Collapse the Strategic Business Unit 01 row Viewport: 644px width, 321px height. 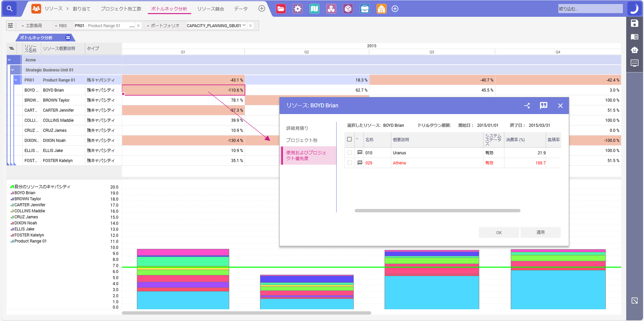click(x=13, y=70)
